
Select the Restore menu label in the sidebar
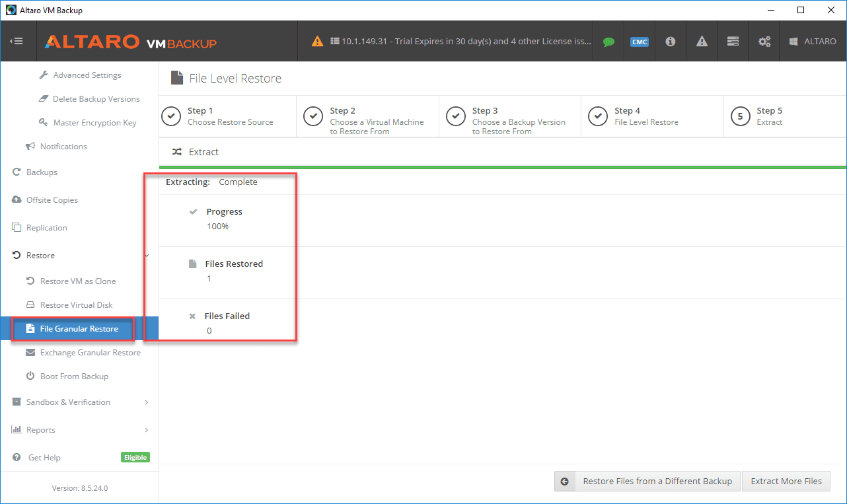pyautogui.click(x=40, y=256)
